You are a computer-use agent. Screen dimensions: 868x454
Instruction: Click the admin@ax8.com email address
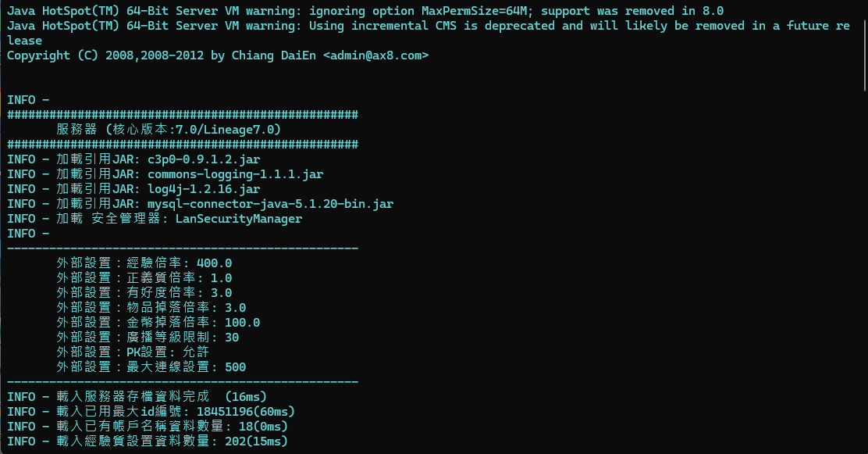point(376,55)
